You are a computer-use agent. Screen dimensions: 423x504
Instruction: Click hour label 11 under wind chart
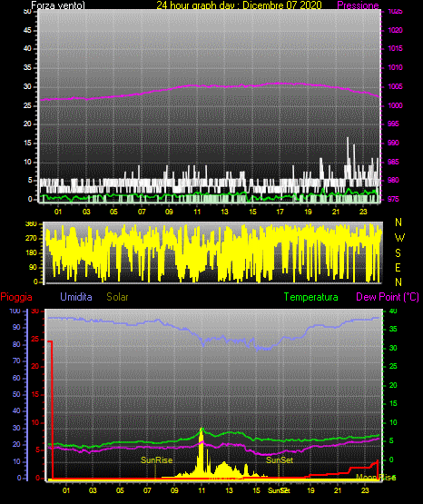(x=197, y=212)
